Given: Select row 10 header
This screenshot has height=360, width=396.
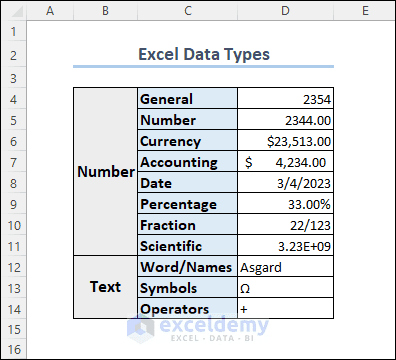Looking at the screenshot, I should coord(13,225).
